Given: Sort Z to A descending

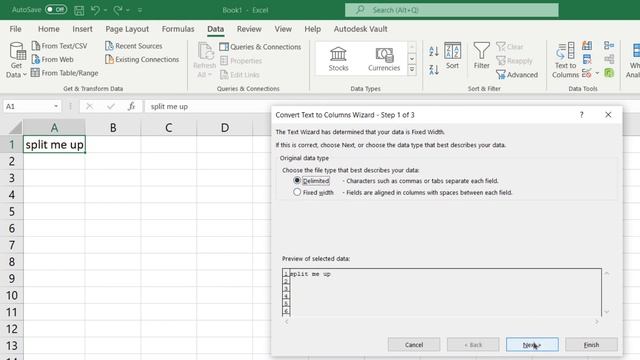Looking at the screenshot, I should click(x=434, y=69).
